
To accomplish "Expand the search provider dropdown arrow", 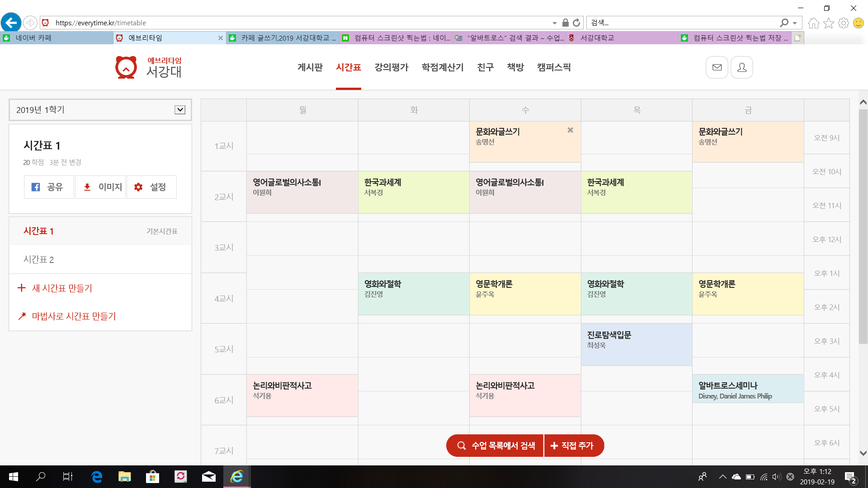I will (x=795, y=23).
